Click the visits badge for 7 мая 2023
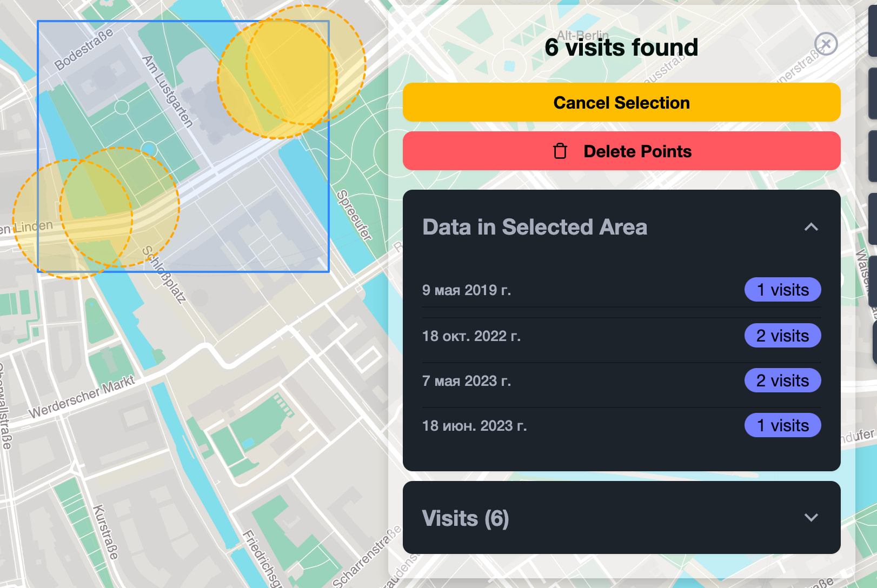Image resolution: width=877 pixels, height=588 pixels. click(x=782, y=380)
